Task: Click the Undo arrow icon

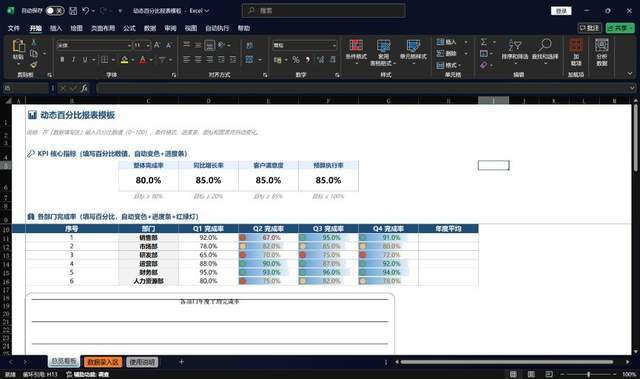Action: (86, 11)
